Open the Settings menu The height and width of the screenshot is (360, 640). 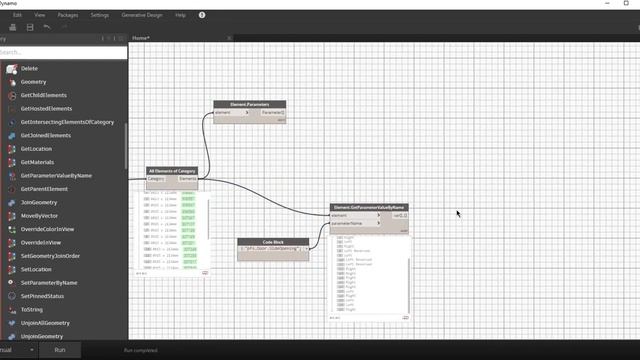tap(100, 15)
